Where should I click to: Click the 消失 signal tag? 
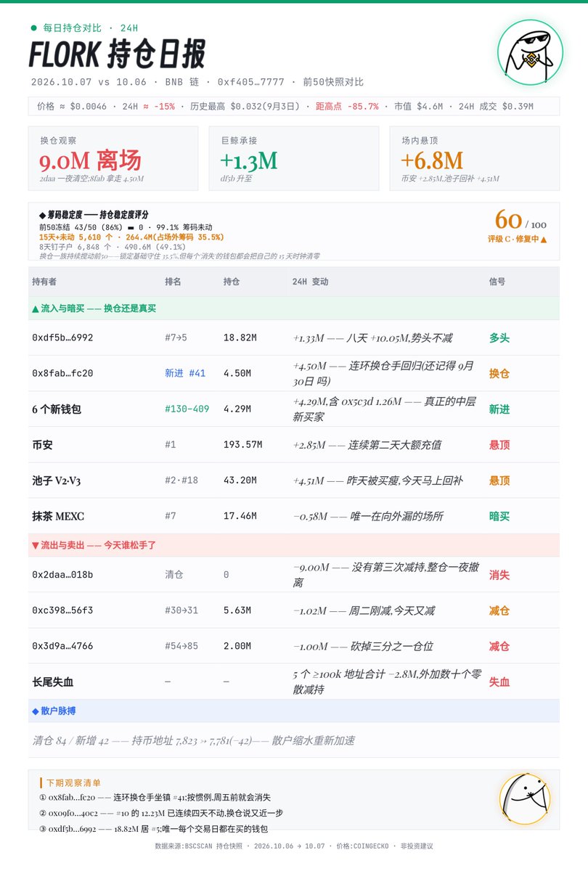point(499,575)
